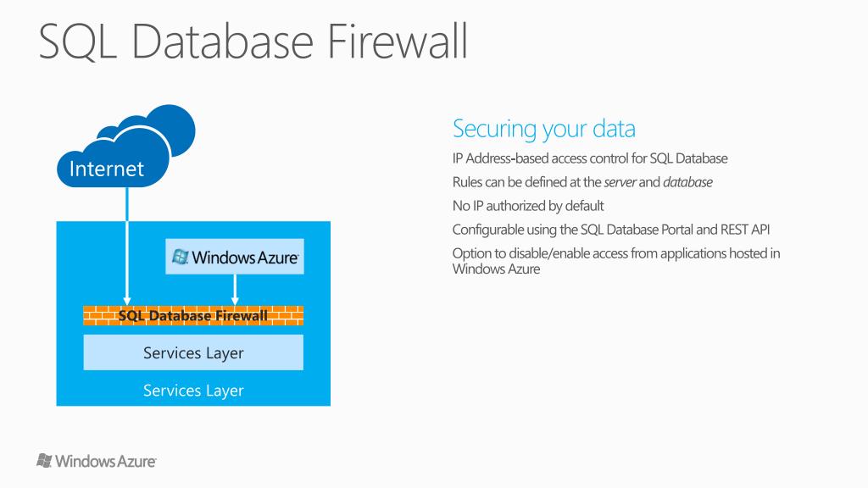Select the Option to disable/enable access line
The width and height of the screenshot is (868, 488).
coord(615,261)
